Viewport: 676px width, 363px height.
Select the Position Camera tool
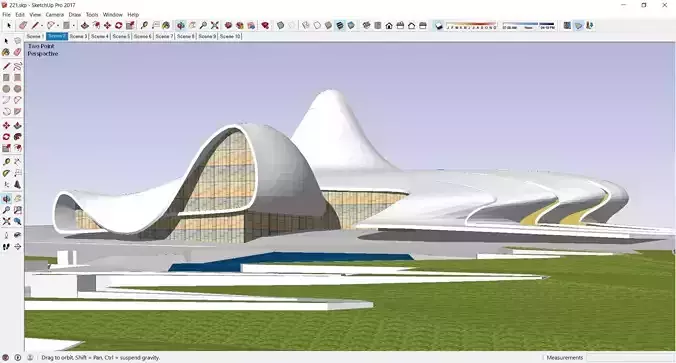[x=6, y=235]
